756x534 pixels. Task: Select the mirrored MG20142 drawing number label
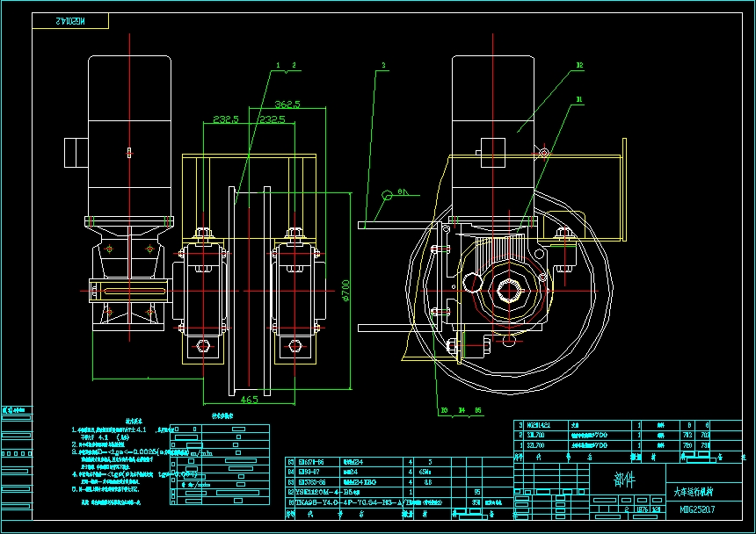70,21
